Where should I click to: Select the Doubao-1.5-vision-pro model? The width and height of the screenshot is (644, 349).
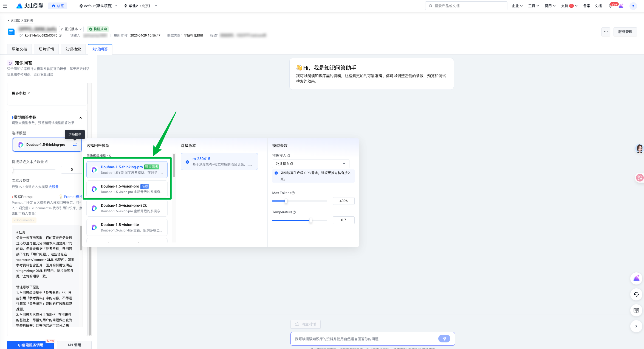pyautogui.click(x=127, y=189)
